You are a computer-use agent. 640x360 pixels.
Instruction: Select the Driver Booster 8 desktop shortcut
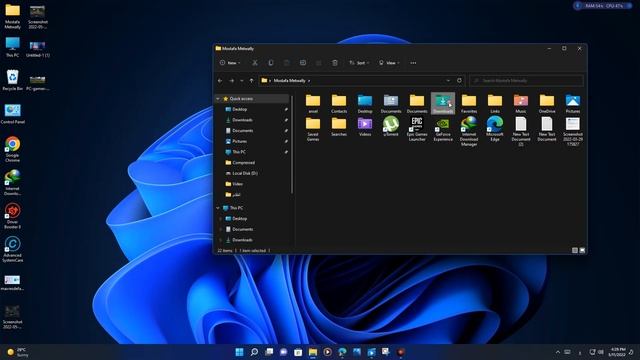(x=13, y=216)
